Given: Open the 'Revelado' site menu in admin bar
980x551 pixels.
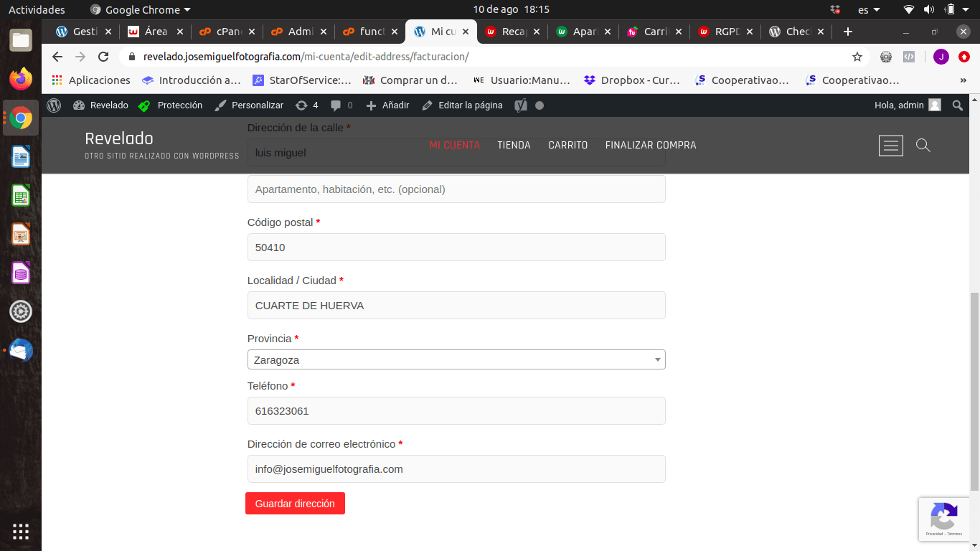Looking at the screenshot, I should click(x=100, y=105).
